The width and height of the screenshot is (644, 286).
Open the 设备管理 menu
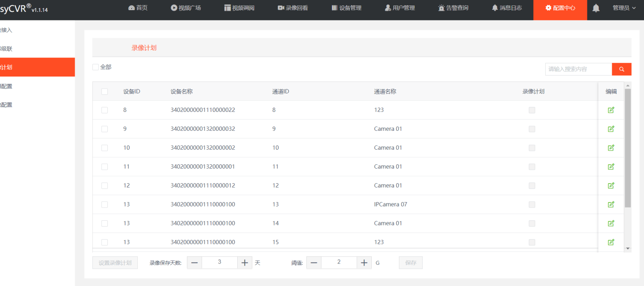(346, 8)
